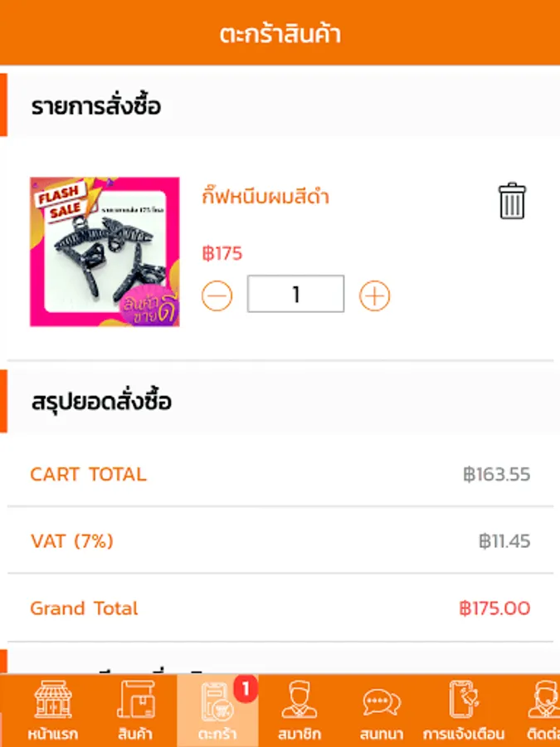The image size is (560, 747).
Task: Open the ติดต่อ contact tab
Action: tap(543, 710)
